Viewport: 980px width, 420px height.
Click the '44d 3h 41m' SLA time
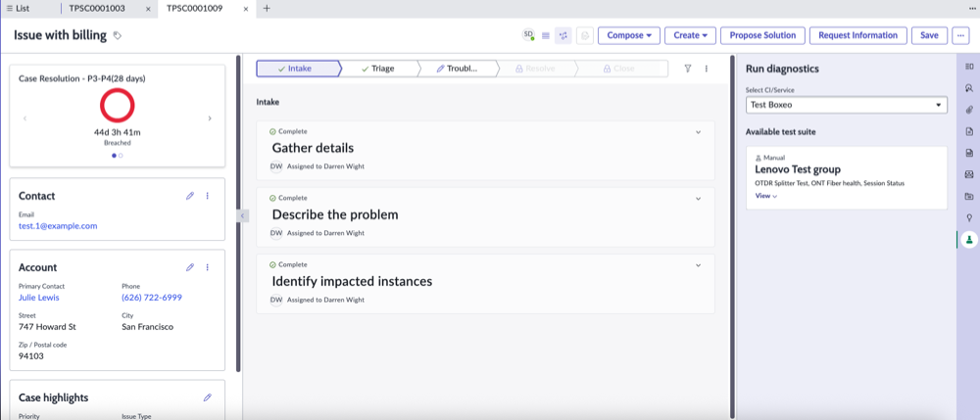(117, 132)
